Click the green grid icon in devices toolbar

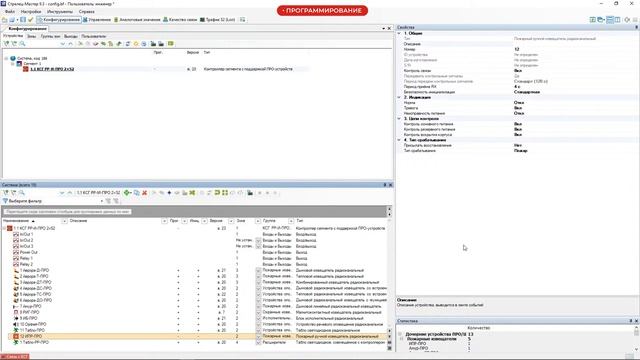225,193
